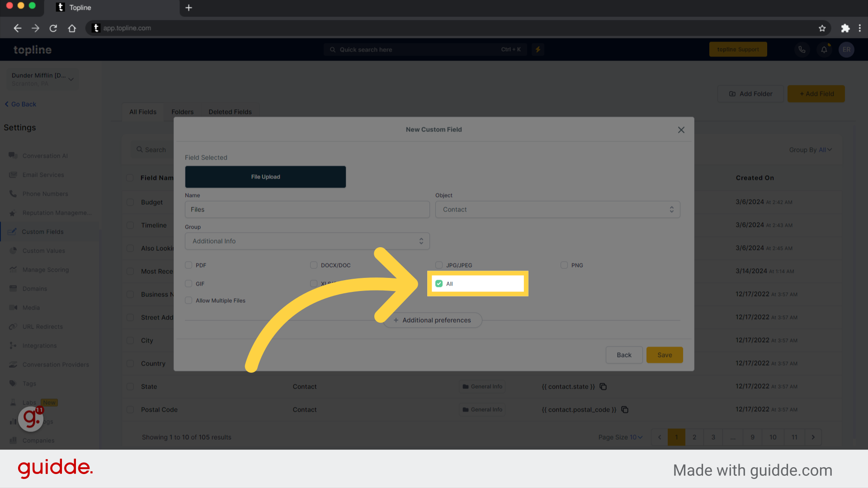This screenshot has height=488, width=868.
Task: Check the All file type checkbox
Action: pyautogui.click(x=439, y=283)
